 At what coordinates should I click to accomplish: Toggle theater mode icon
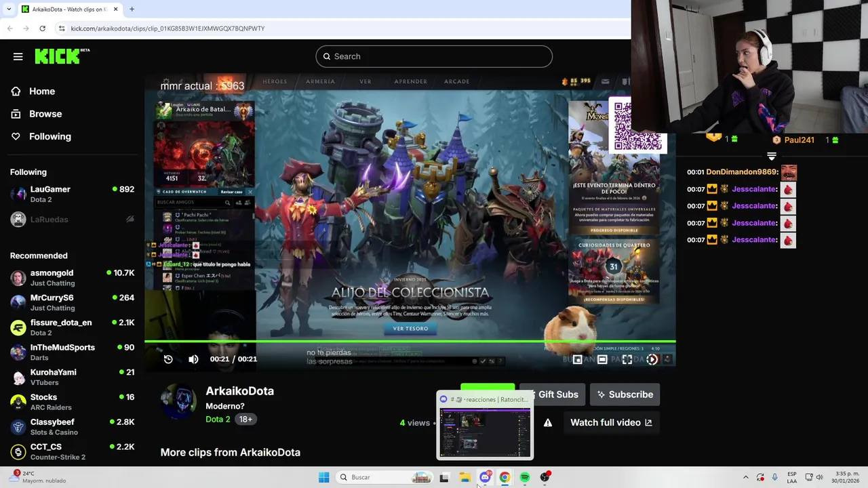point(602,360)
